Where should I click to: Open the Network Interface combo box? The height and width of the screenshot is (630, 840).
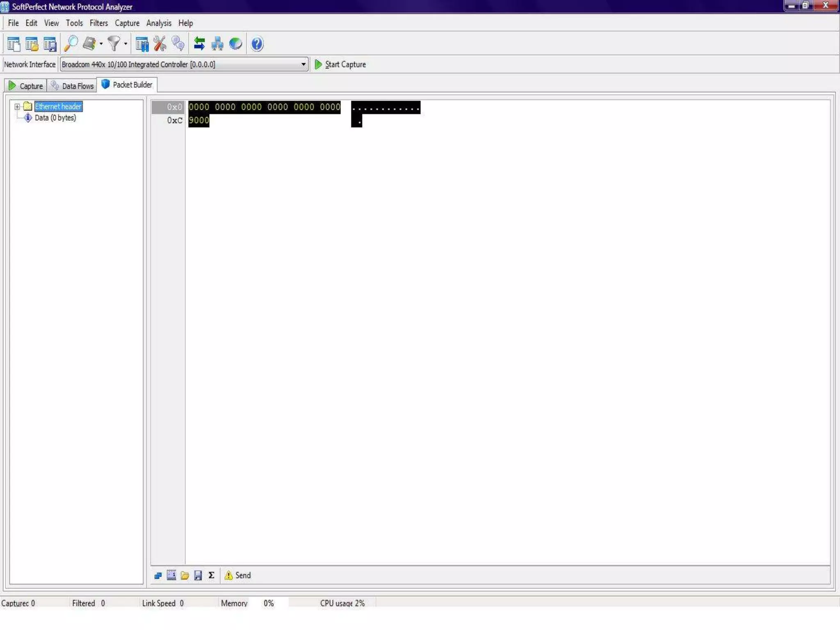tap(184, 64)
